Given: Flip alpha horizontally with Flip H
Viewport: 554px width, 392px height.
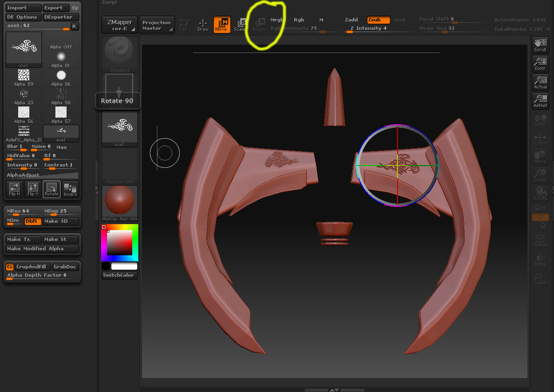Looking at the screenshot, I should click(14, 189).
